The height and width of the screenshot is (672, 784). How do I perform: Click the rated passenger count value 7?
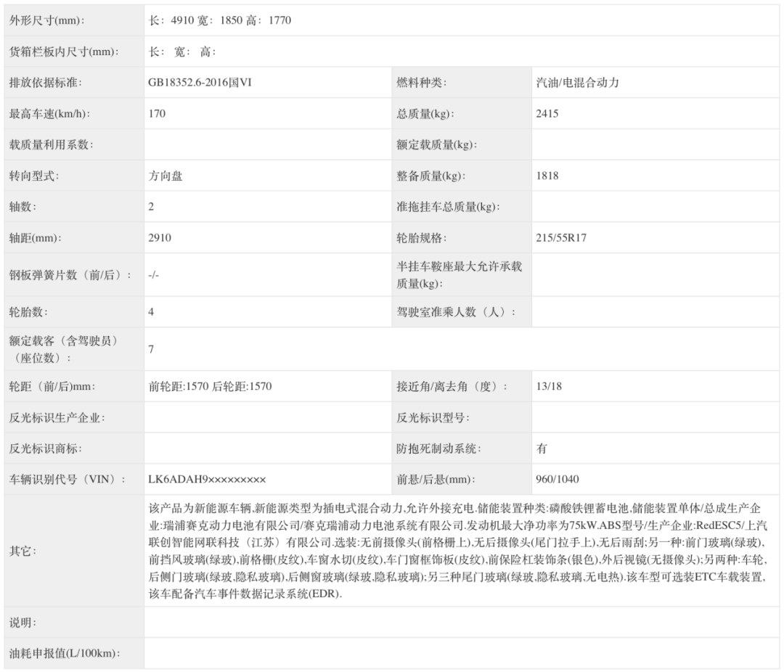(x=151, y=350)
